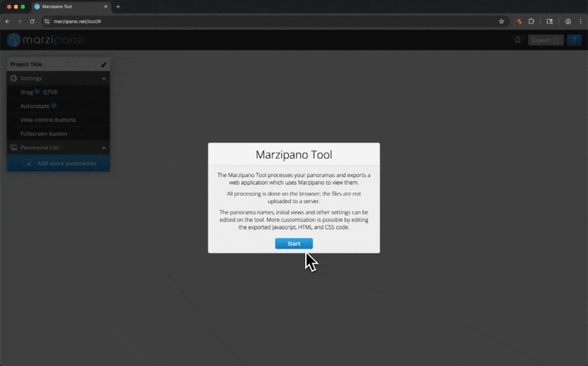Open a new browser tab
Image resolution: width=588 pixels, height=366 pixels.
(118, 7)
